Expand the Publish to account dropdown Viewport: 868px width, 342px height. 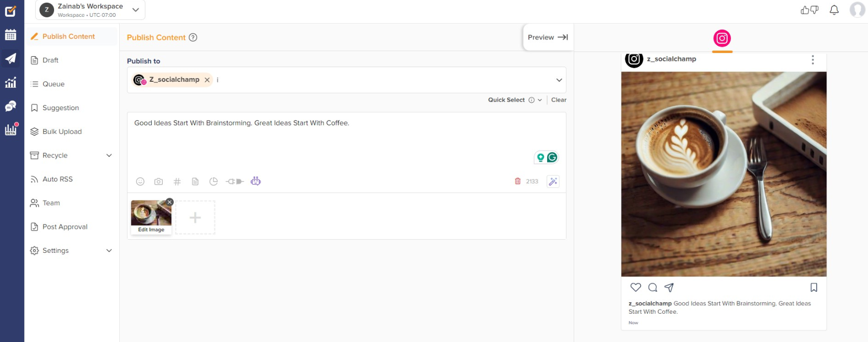click(559, 80)
